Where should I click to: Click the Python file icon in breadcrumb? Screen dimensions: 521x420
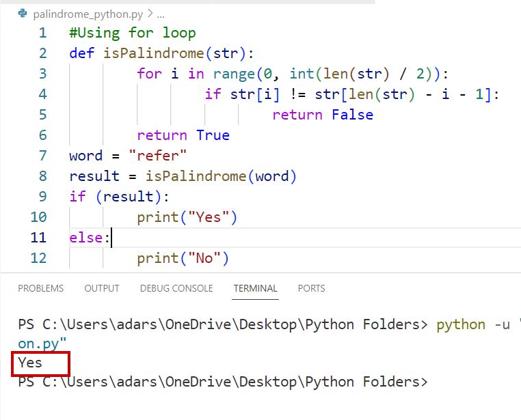pos(23,14)
